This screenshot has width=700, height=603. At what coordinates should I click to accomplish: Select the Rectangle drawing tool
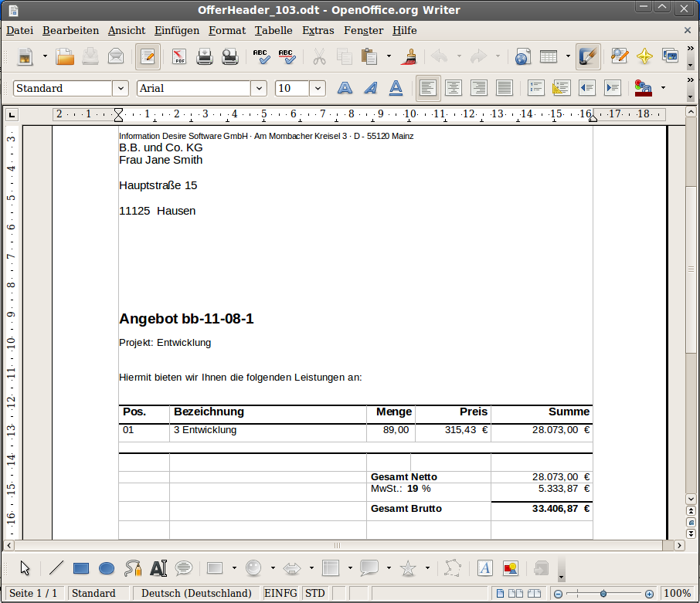point(81,567)
